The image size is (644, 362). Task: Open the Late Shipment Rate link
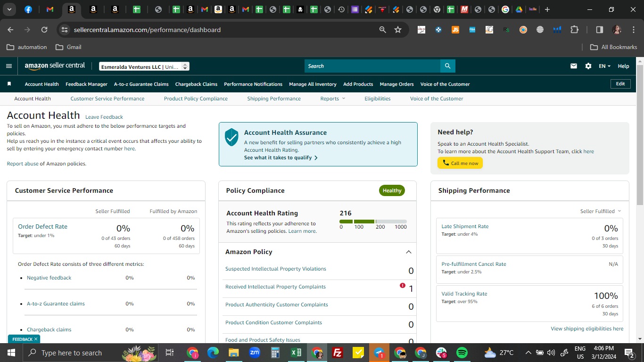tap(465, 226)
